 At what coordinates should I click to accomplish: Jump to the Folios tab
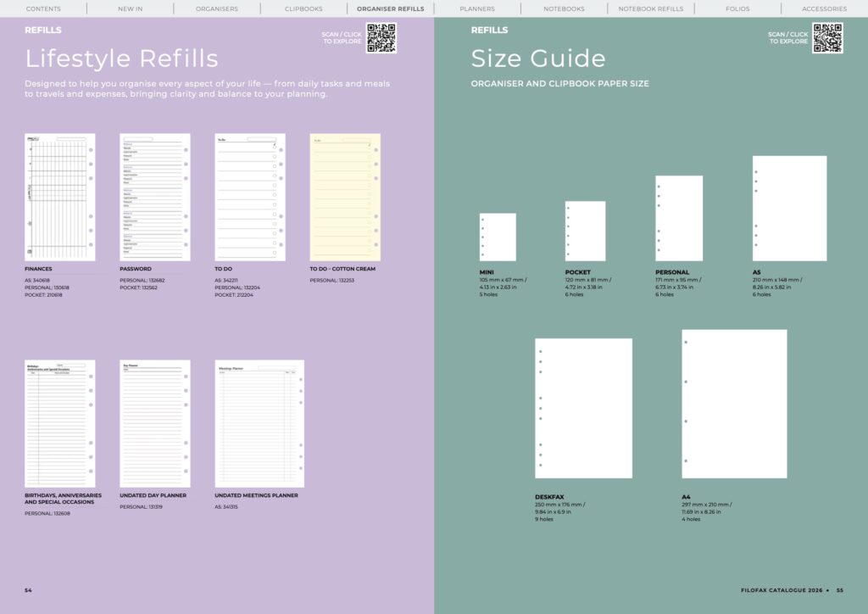click(737, 8)
